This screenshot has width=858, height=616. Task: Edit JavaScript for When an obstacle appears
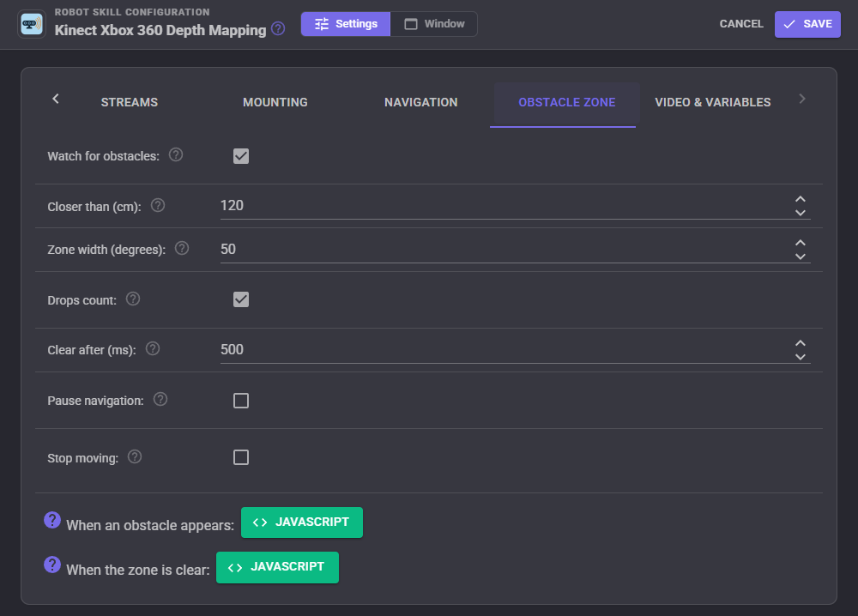[302, 522]
